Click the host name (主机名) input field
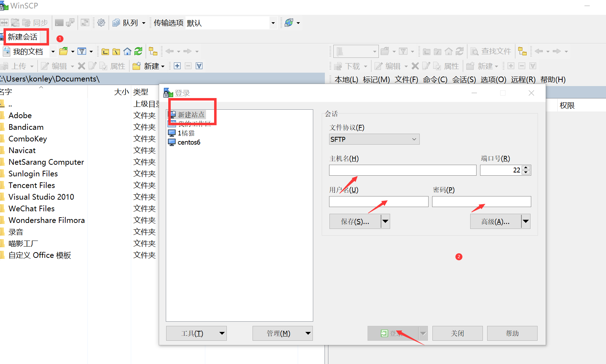 pyautogui.click(x=403, y=170)
